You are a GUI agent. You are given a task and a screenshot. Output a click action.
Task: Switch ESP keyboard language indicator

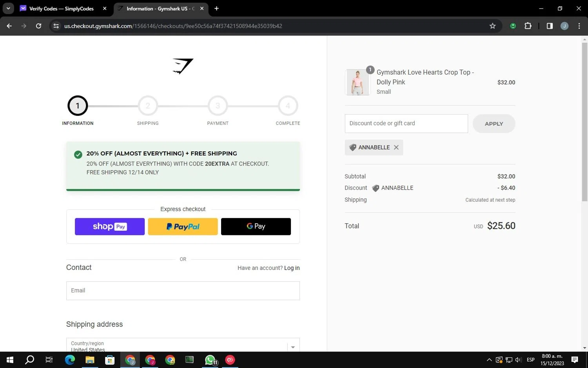pyautogui.click(x=531, y=360)
